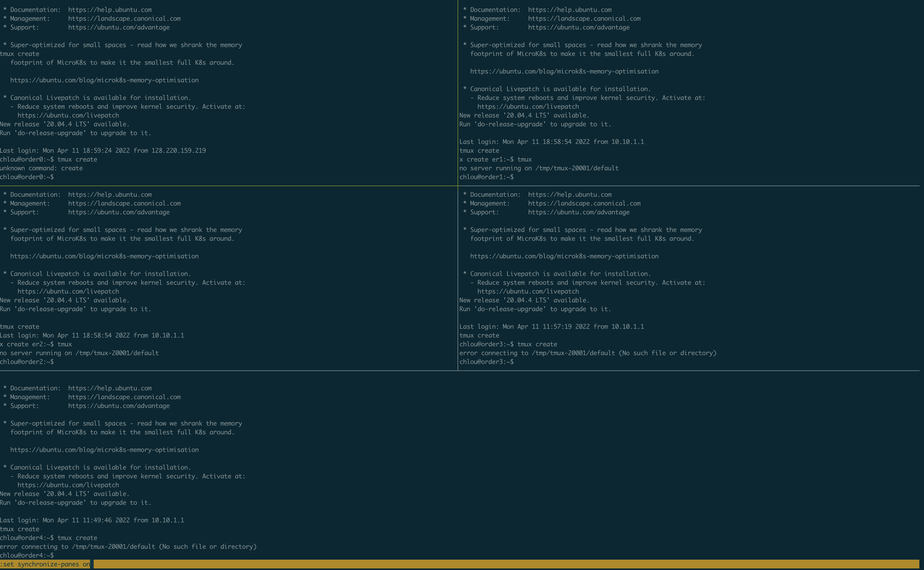The width and height of the screenshot is (924, 570).
Task: Click the yellow tmux status bar area
Action: pyautogui.click(x=490, y=564)
